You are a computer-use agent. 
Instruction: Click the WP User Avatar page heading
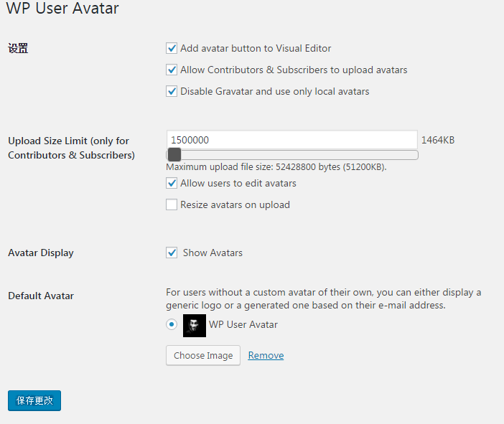(x=62, y=9)
